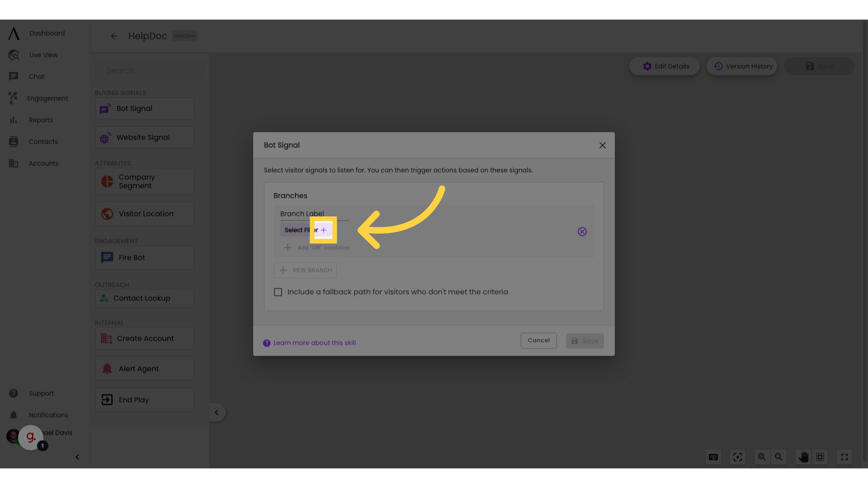
Task: Click into the skill Search field
Action: (x=150, y=71)
